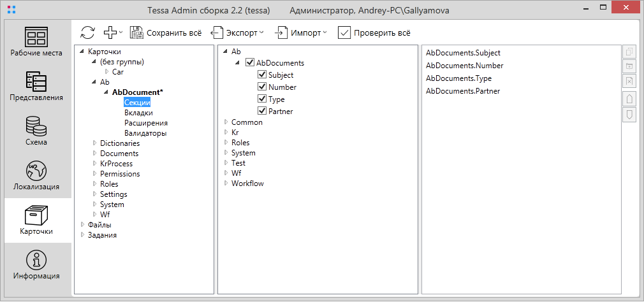This screenshot has height=302, width=644.
Task: Go to the Схема database section
Action: point(36,131)
